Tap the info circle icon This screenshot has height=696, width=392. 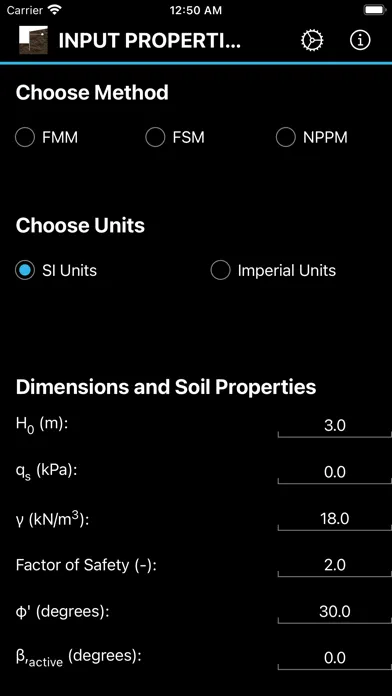(x=360, y=40)
